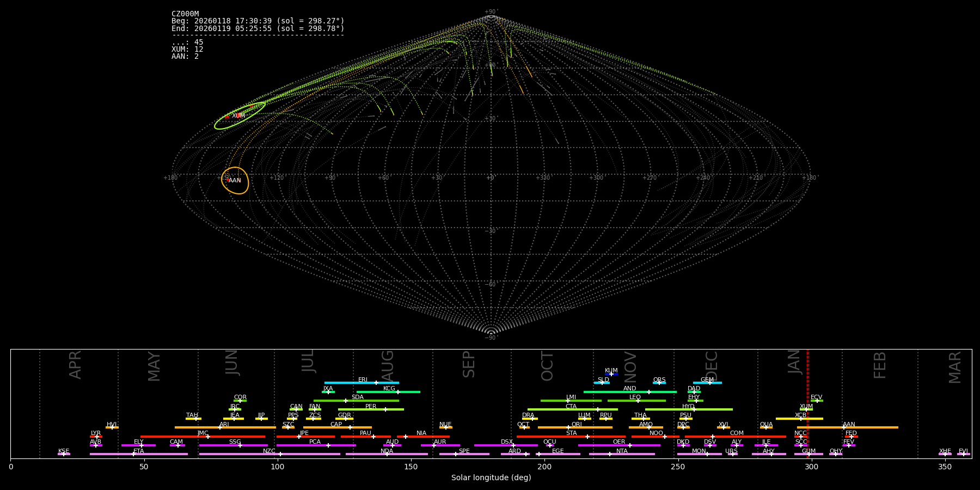Select the long NZC shower bar
Image resolution: width=980 pixels, height=490 pixels.
tap(269, 454)
